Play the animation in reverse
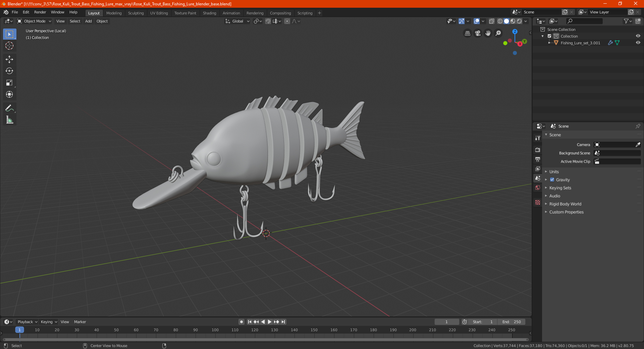Image resolution: width=644 pixels, height=349 pixels. click(263, 322)
